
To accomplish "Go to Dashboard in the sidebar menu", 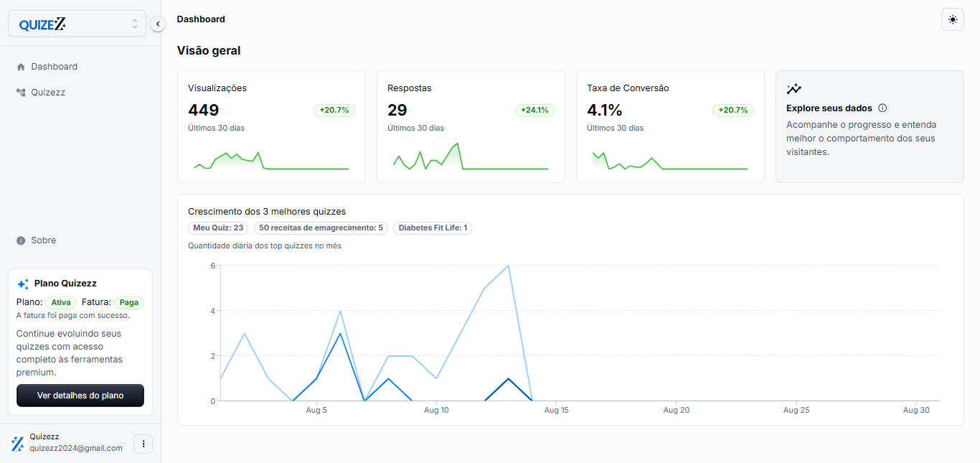I will pos(54,67).
